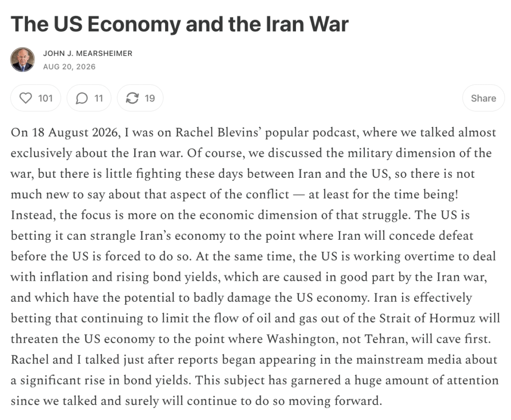511x420 pixels.
Task: Click the headline The US Economy and the Iran War
Action: [180, 24]
